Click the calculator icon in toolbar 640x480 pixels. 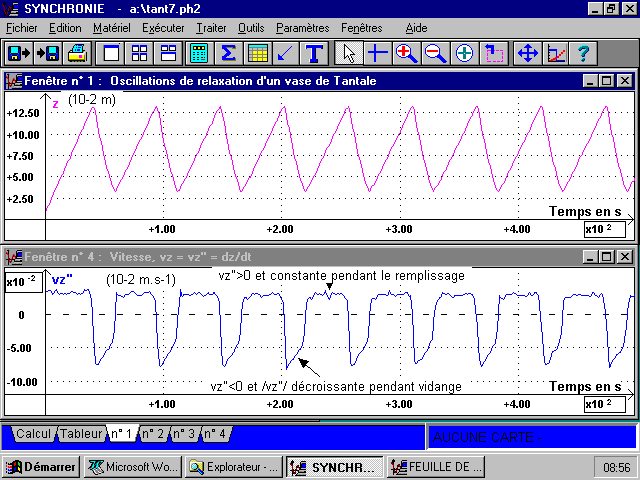click(199, 53)
